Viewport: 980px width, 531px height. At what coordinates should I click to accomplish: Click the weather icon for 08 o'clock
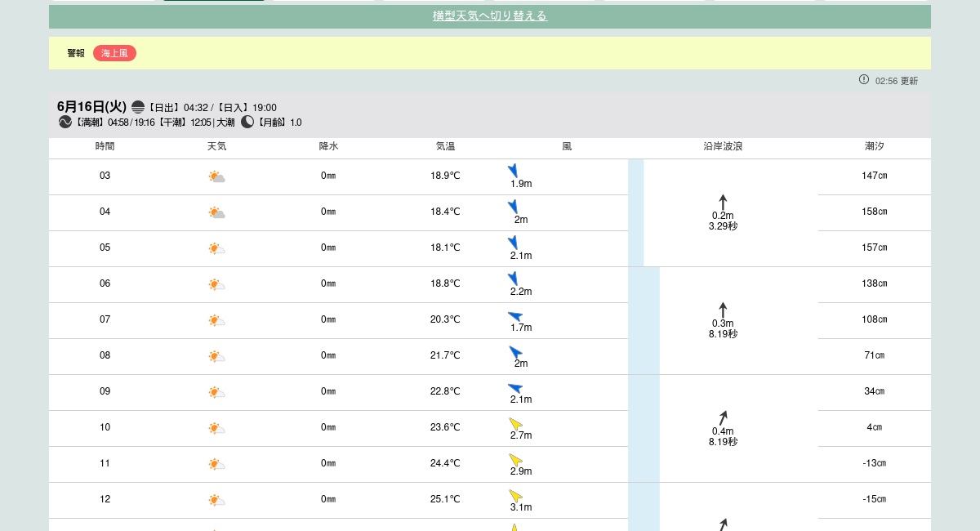[216, 355]
